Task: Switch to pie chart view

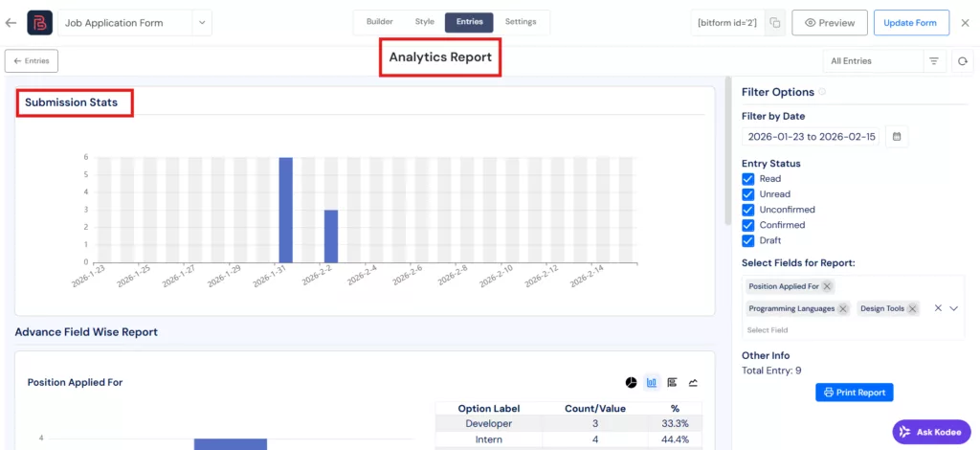Action: (632, 383)
